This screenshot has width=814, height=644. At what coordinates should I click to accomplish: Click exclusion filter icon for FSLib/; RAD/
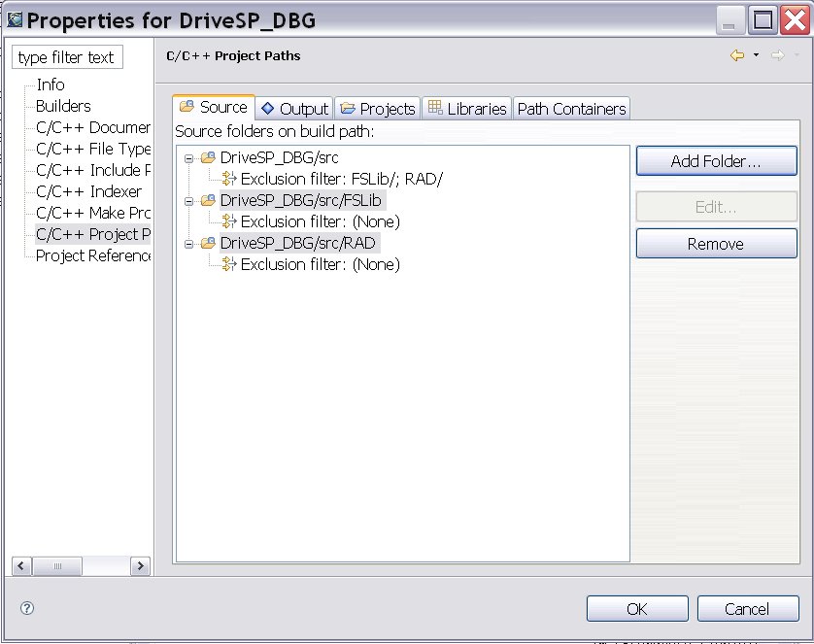pyautogui.click(x=229, y=179)
